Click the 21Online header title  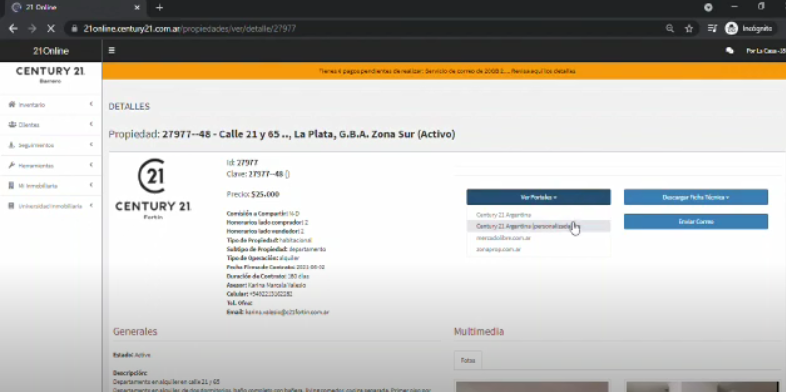coord(51,51)
